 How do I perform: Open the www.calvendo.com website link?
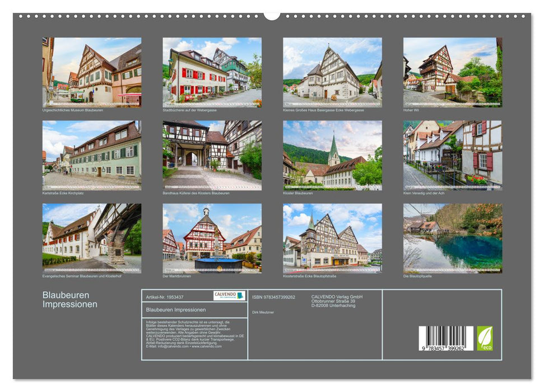207,346
